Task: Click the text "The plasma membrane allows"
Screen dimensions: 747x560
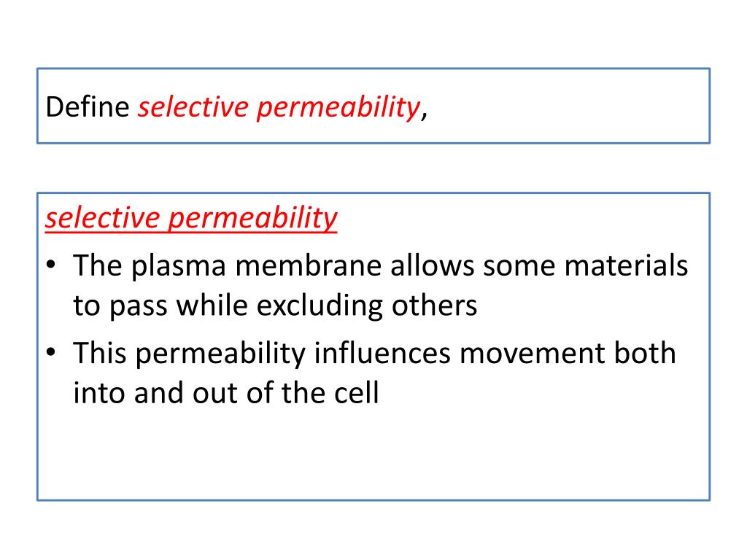Action: [274, 265]
